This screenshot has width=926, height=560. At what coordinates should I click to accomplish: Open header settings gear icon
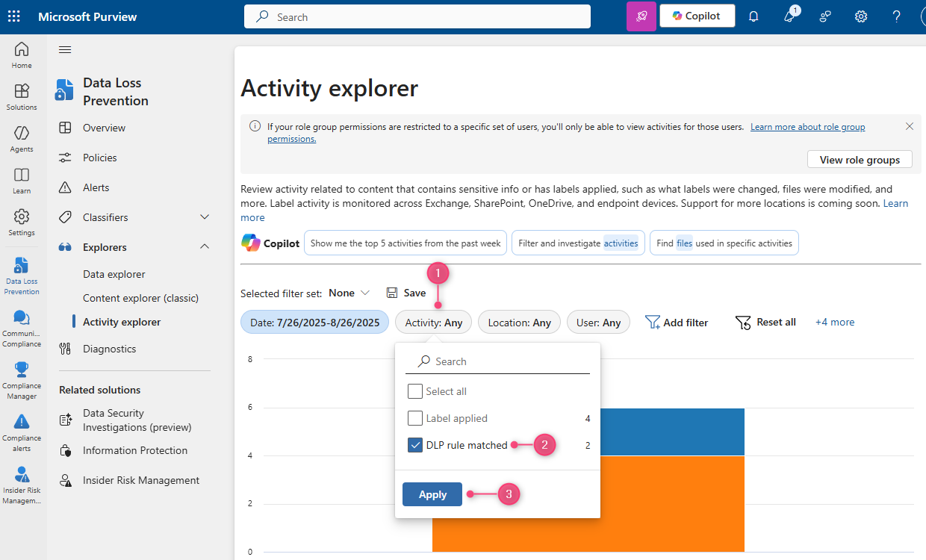click(861, 16)
